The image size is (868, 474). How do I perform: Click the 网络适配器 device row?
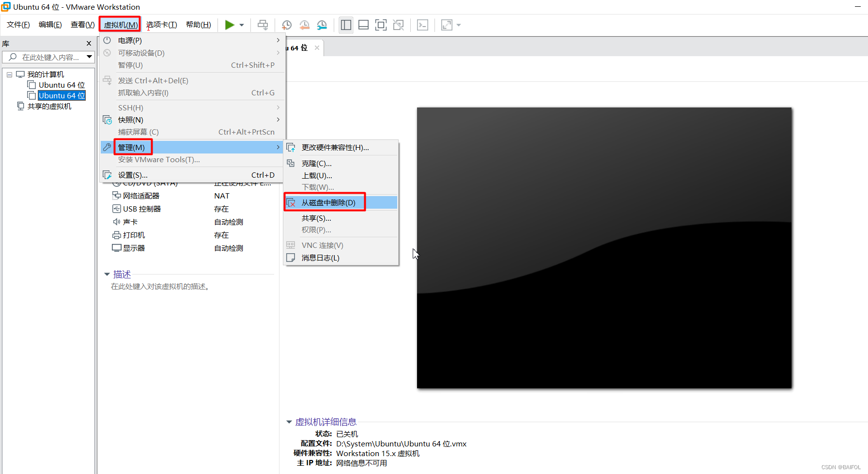(x=193, y=196)
